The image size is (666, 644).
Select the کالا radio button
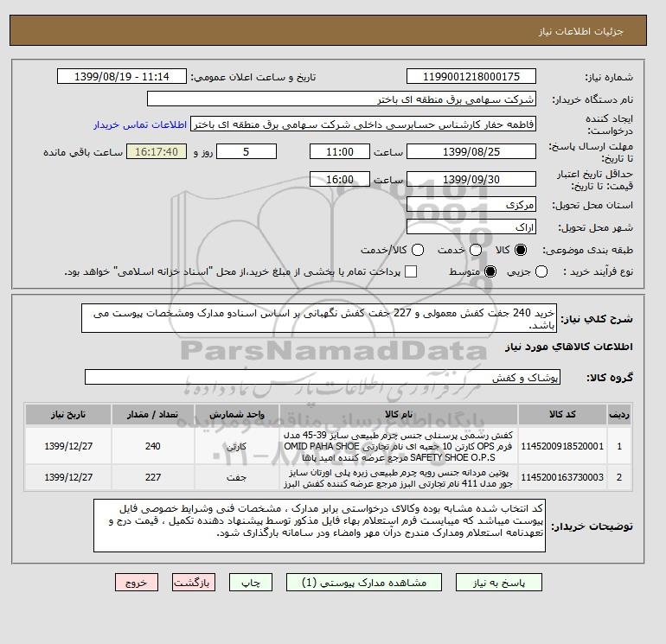coord(520,250)
